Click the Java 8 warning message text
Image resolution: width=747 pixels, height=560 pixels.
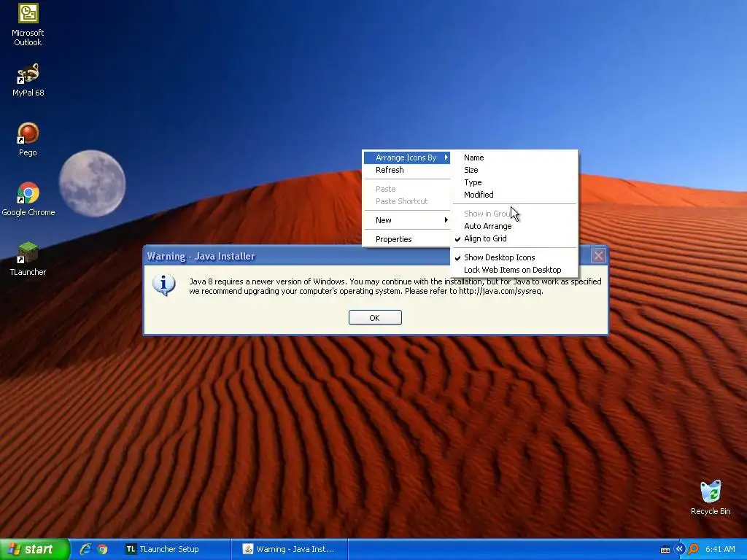pos(395,286)
